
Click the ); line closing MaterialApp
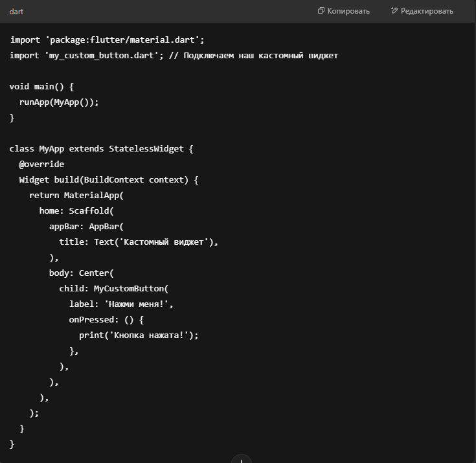coord(34,413)
